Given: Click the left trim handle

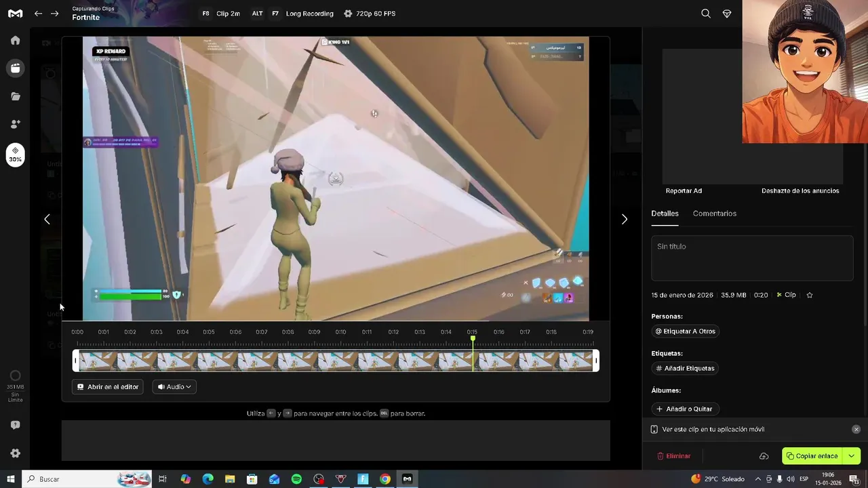Looking at the screenshot, I should pyautogui.click(x=76, y=361).
